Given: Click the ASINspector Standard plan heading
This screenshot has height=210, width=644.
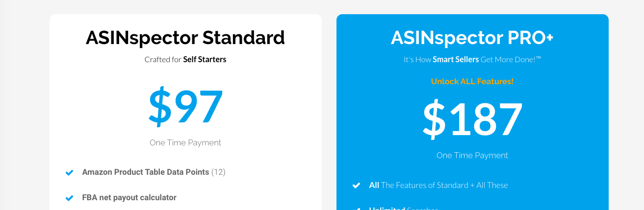Looking at the screenshot, I should pyautogui.click(x=185, y=38).
